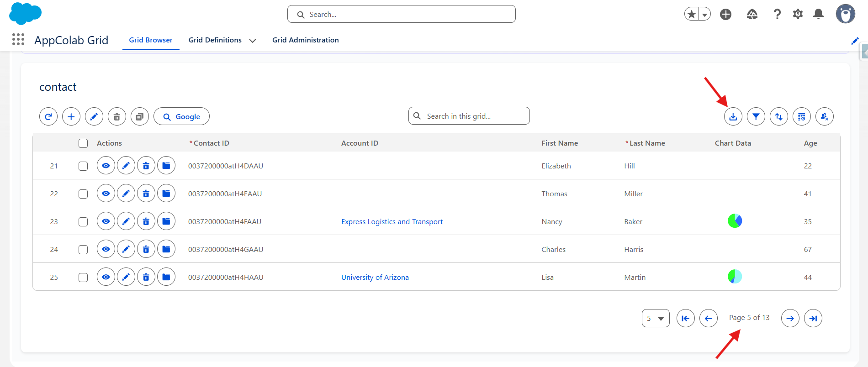View the Nancy Baker record with eye icon
The width and height of the screenshot is (868, 367).
point(106,221)
